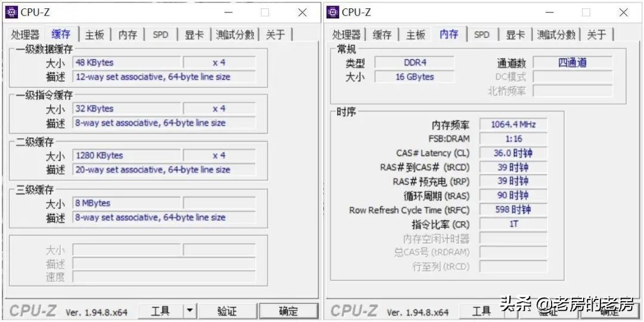Image resolution: width=644 pixels, height=322 pixels.
Task: Open the 处理器 tab in left CPU-Z window
Action: click(x=26, y=35)
